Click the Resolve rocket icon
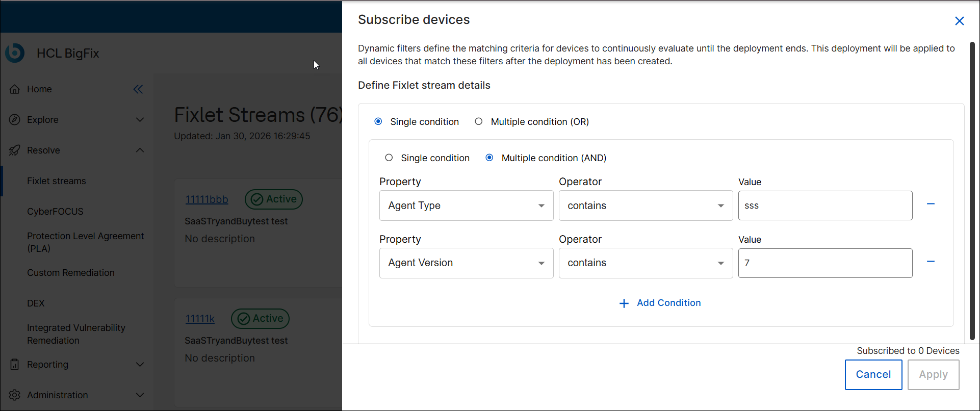 [15, 150]
